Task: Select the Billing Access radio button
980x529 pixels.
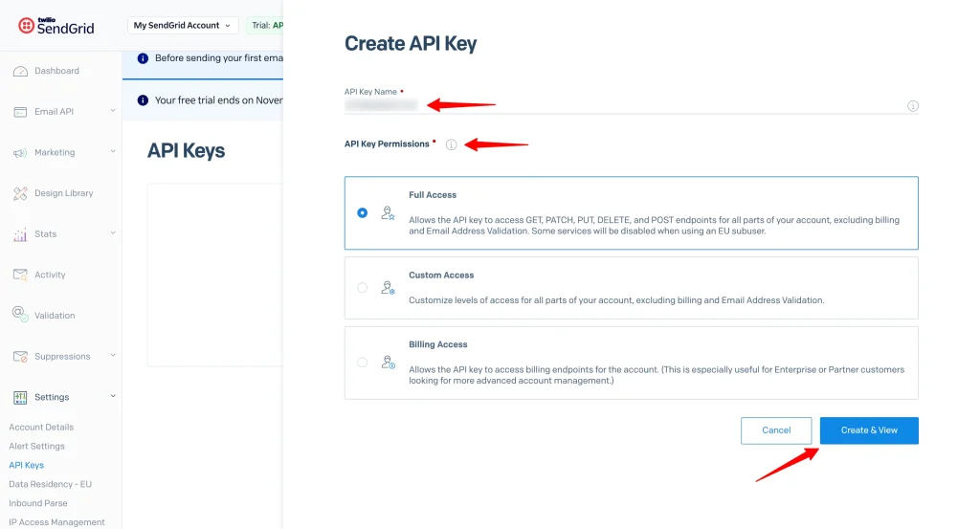Action: (362, 363)
